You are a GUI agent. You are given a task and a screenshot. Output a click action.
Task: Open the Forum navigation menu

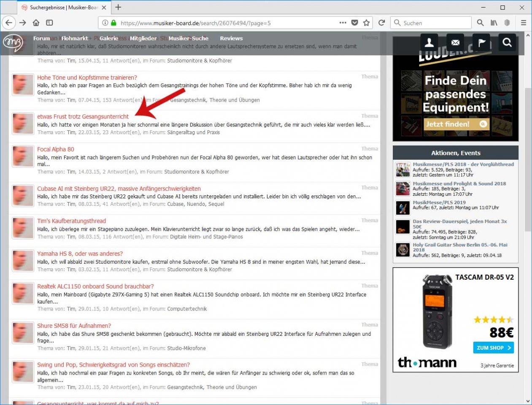click(41, 38)
